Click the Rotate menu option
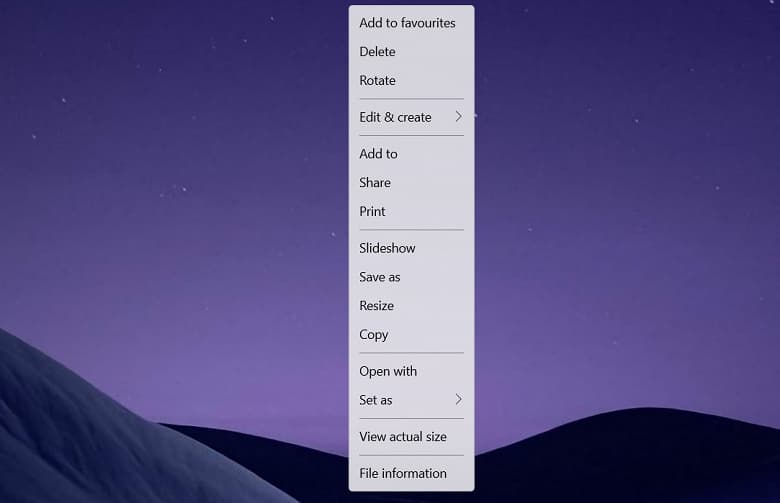780x503 pixels. pos(377,81)
